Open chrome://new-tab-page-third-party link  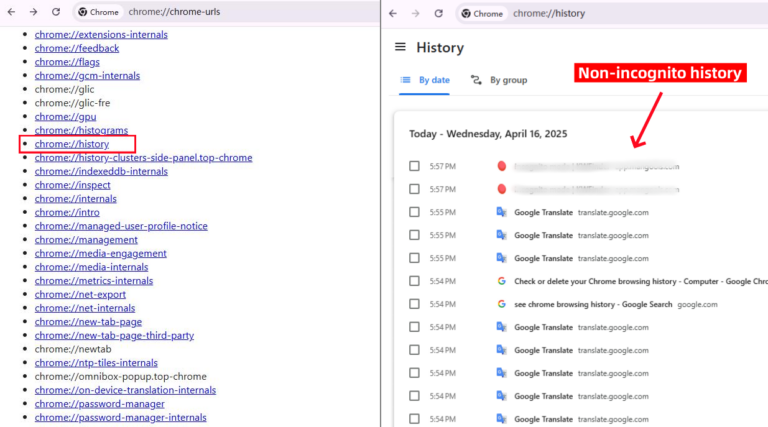coord(114,336)
